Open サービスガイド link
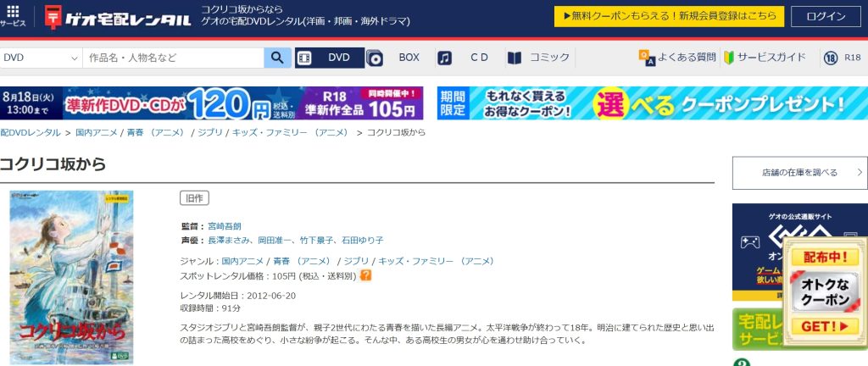Viewport: 868px width, 366px height. pos(771,58)
